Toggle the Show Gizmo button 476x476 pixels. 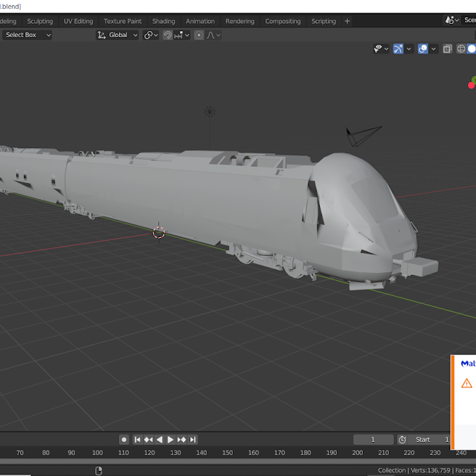[399, 49]
